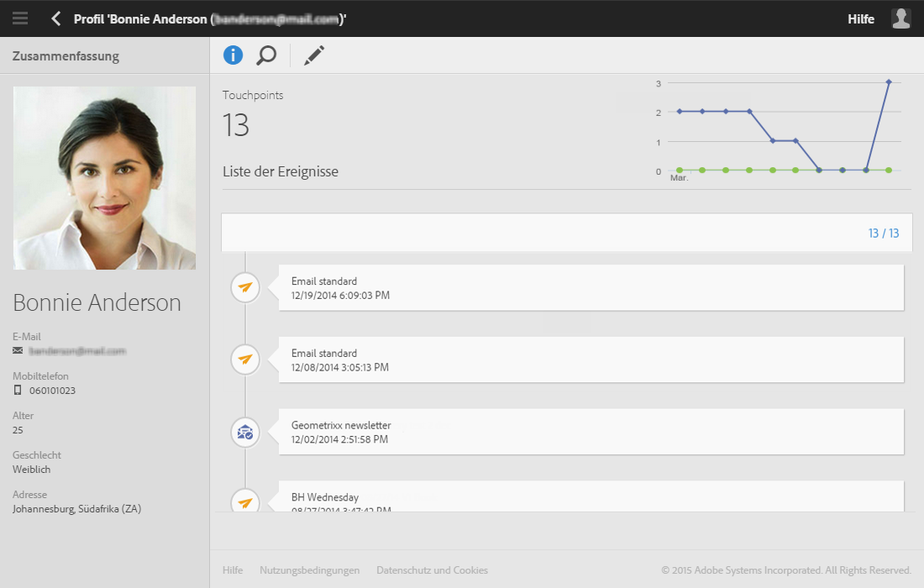The width and height of the screenshot is (924, 588).
Task: Open the hamburger navigation menu
Action: [20, 18]
